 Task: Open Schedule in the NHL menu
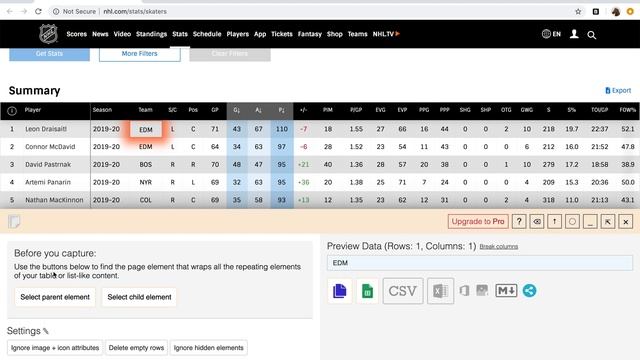(207, 34)
